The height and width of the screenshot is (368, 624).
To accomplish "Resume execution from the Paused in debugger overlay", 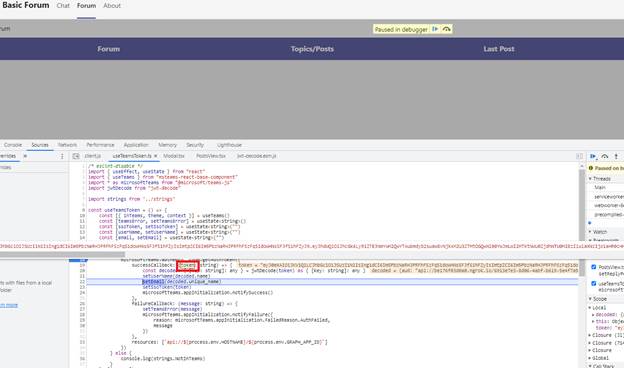I will (x=435, y=29).
